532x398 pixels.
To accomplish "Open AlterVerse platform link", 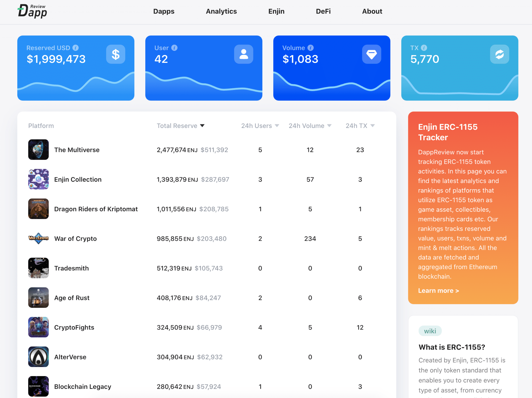I will tap(70, 357).
